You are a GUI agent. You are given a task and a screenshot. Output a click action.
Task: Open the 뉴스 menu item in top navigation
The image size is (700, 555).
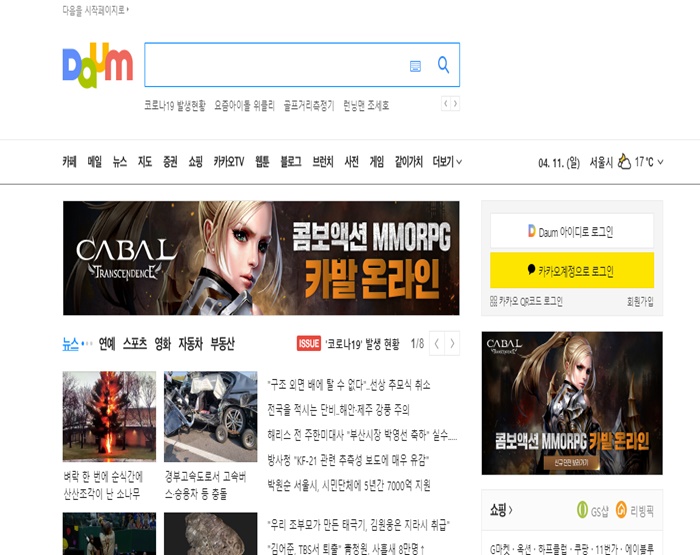[120, 162]
